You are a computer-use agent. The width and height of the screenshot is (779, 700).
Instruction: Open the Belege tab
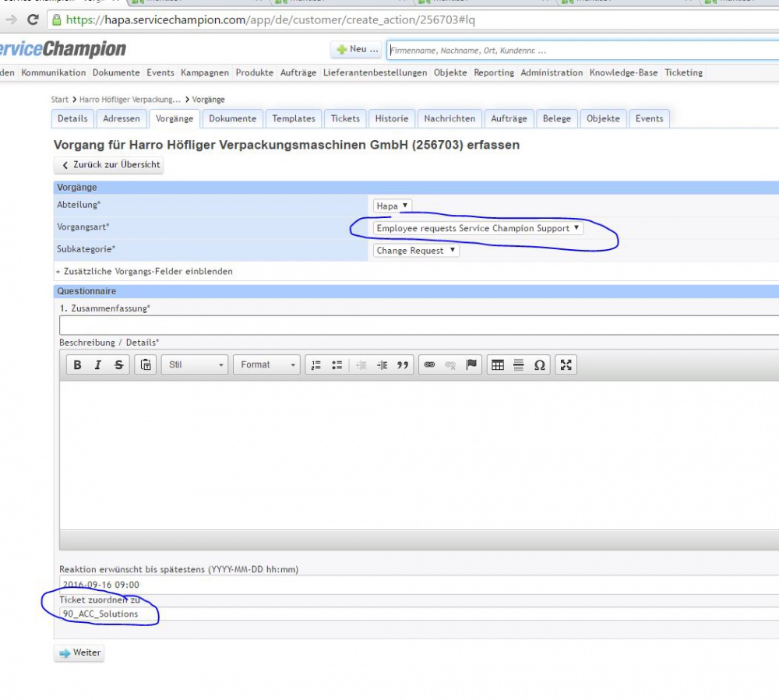click(557, 118)
